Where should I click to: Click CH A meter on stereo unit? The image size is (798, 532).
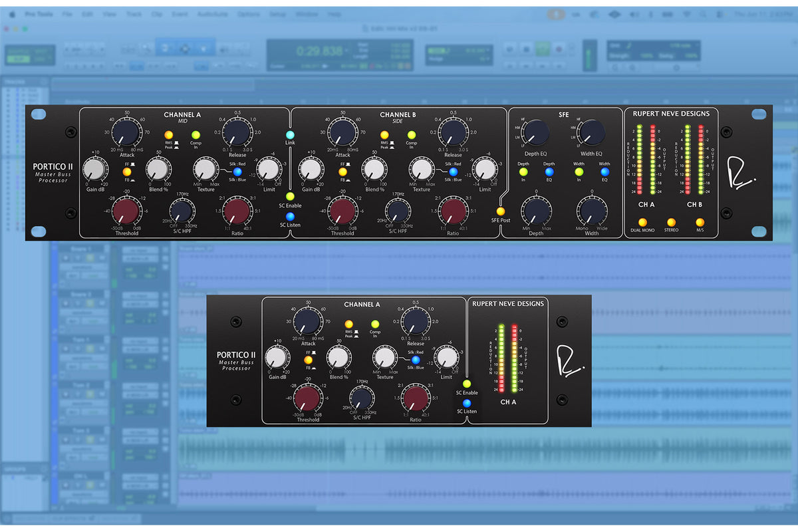tap(646, 160)
